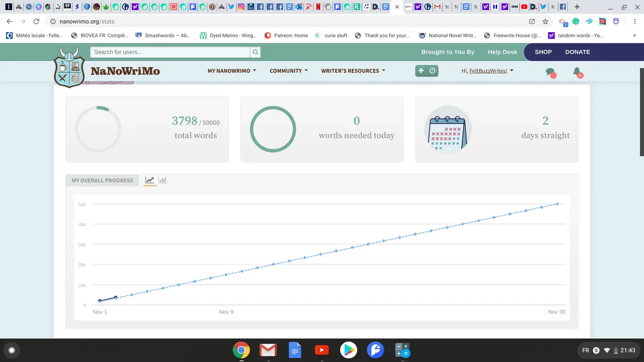Open Smashwords bookmark
The width and height of the screenshot is (644, 362).
click(x=163, y=36)
